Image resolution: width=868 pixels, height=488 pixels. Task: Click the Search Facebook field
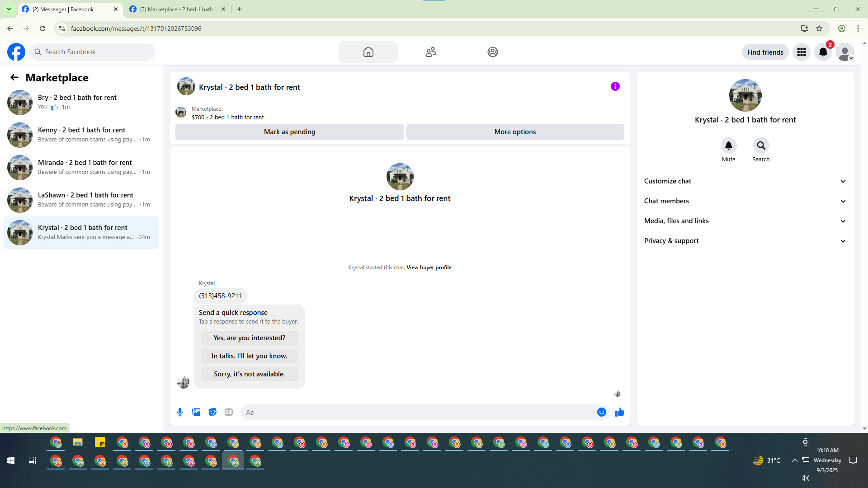tap(92, 52)
